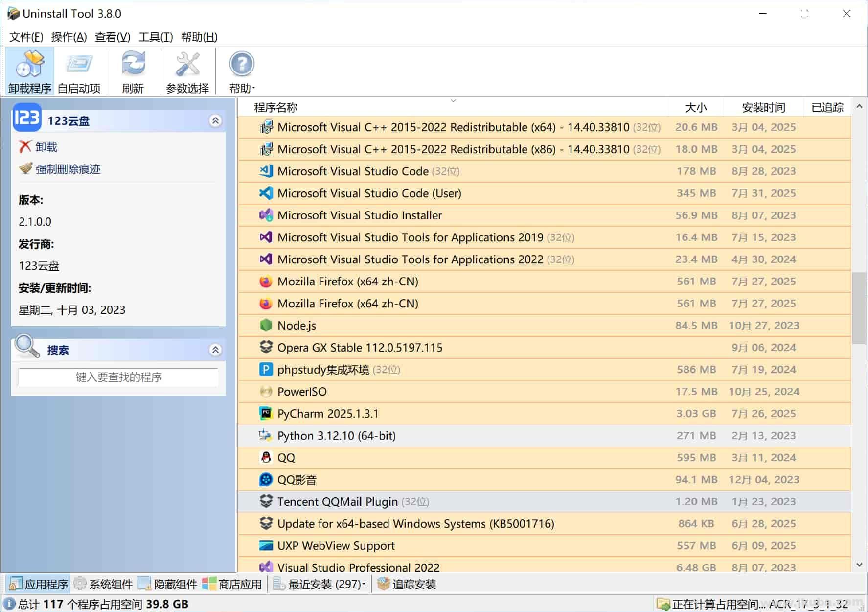
Task: Open the 查看 menu
Action: 112,37
